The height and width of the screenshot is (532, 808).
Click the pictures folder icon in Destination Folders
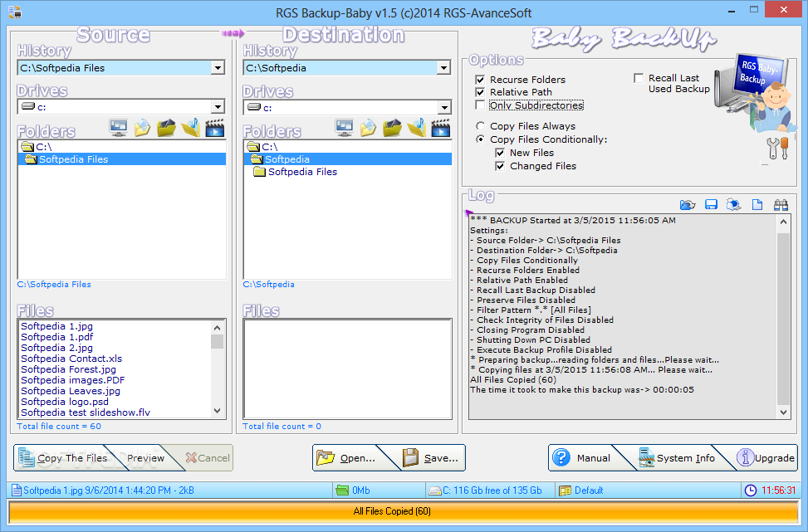click(x=368, y=128)
